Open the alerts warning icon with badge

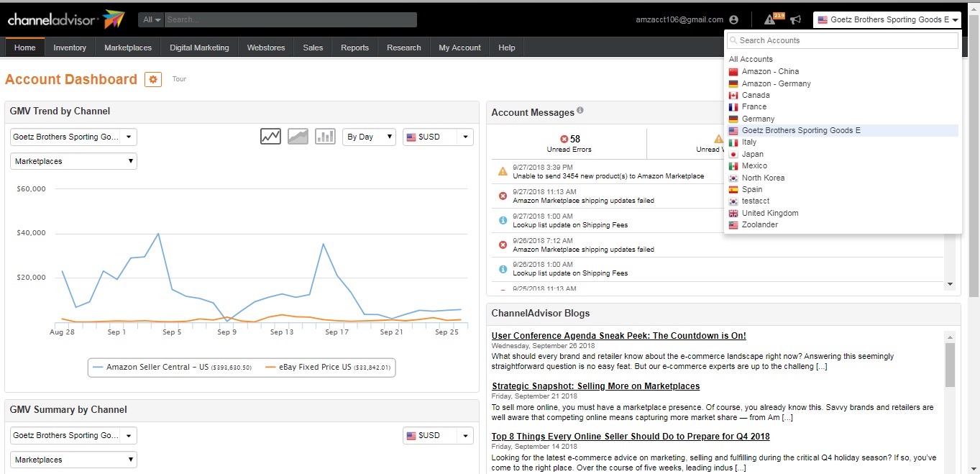(x=771, y=19)
